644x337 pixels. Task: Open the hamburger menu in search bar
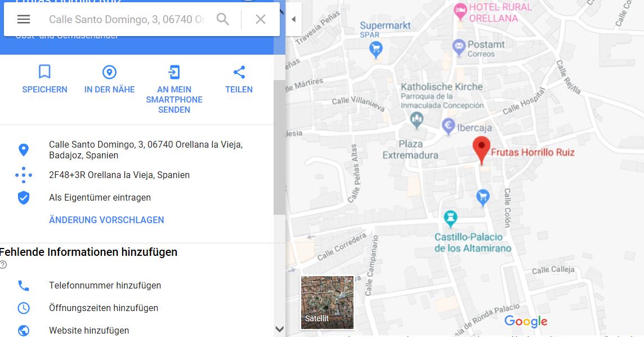(x=24, y=19)
